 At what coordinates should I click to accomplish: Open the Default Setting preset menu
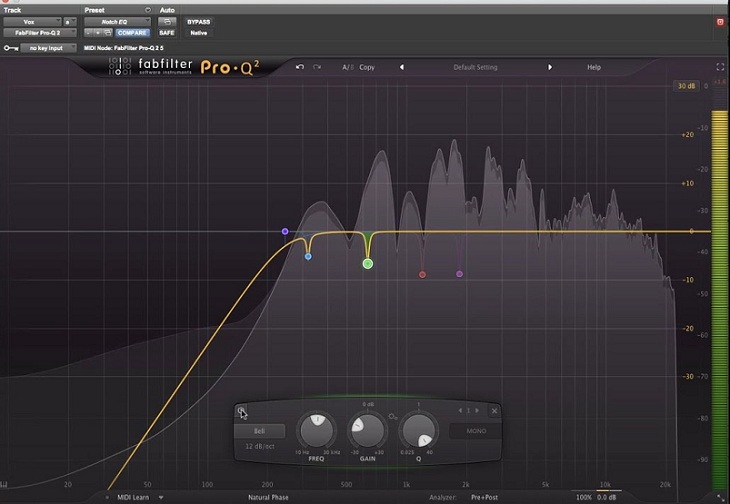click(x=475, y=67)
